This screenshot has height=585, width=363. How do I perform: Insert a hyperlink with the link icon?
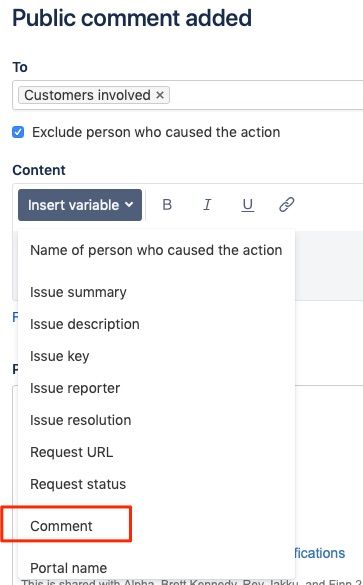pyautogui.click(x=287, y=204)
